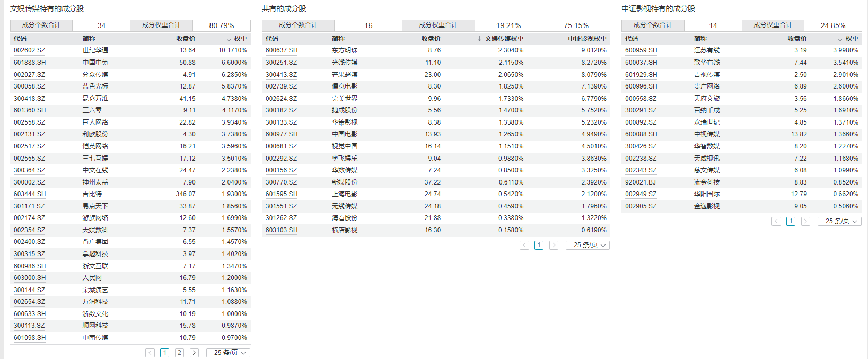
Task: Open stock code 601098.SH
Action: coord(30,338)
